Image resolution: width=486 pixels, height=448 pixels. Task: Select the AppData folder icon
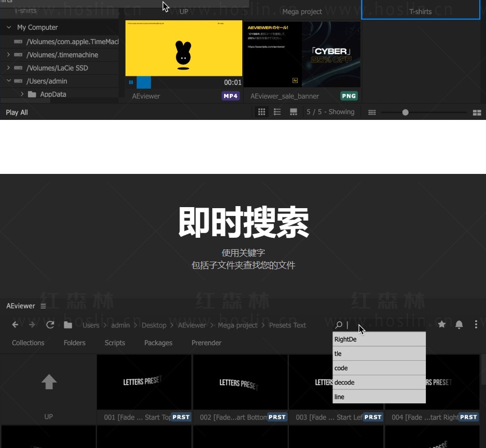(x=32, y=94)
